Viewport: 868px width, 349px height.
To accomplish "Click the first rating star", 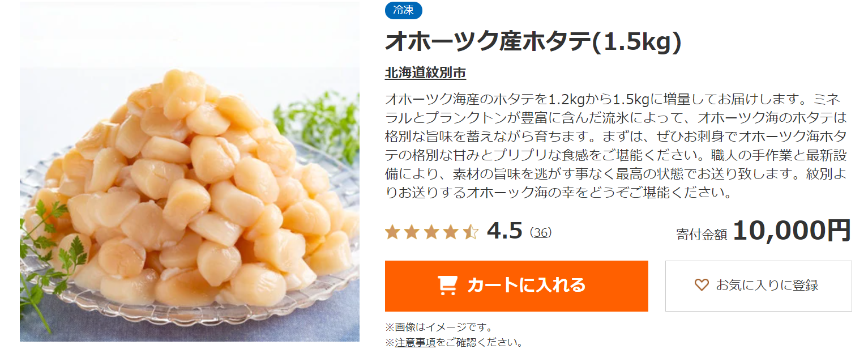I will [x=392, y=232].
